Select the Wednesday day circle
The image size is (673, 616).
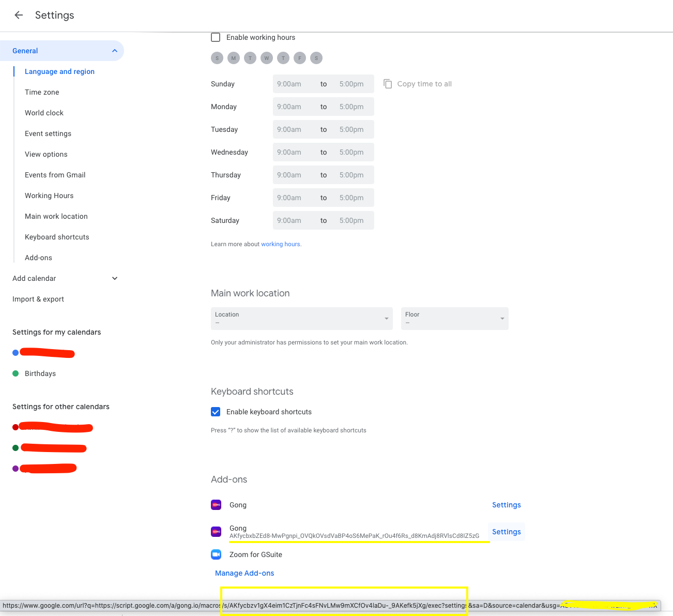(x=267, y=58)
